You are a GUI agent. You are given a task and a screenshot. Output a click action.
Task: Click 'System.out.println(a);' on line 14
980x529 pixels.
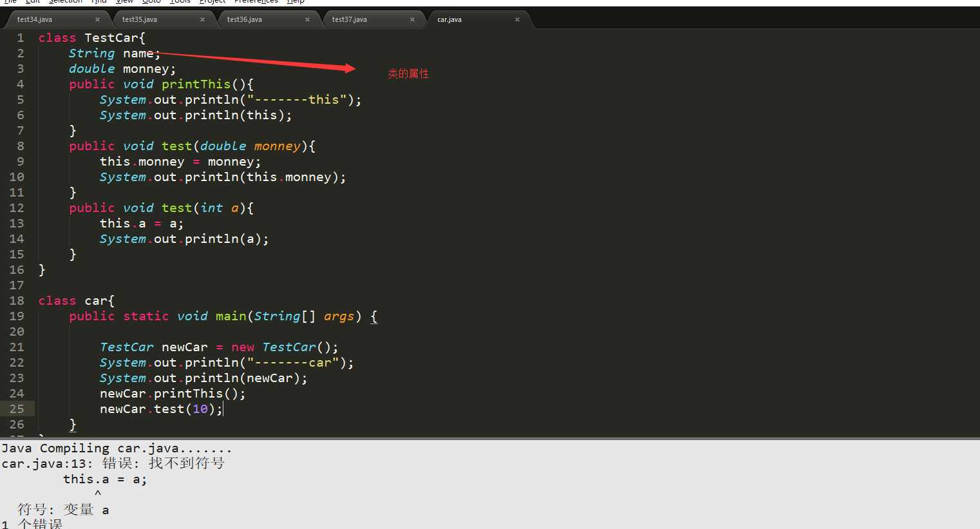[x=184, y=239]
